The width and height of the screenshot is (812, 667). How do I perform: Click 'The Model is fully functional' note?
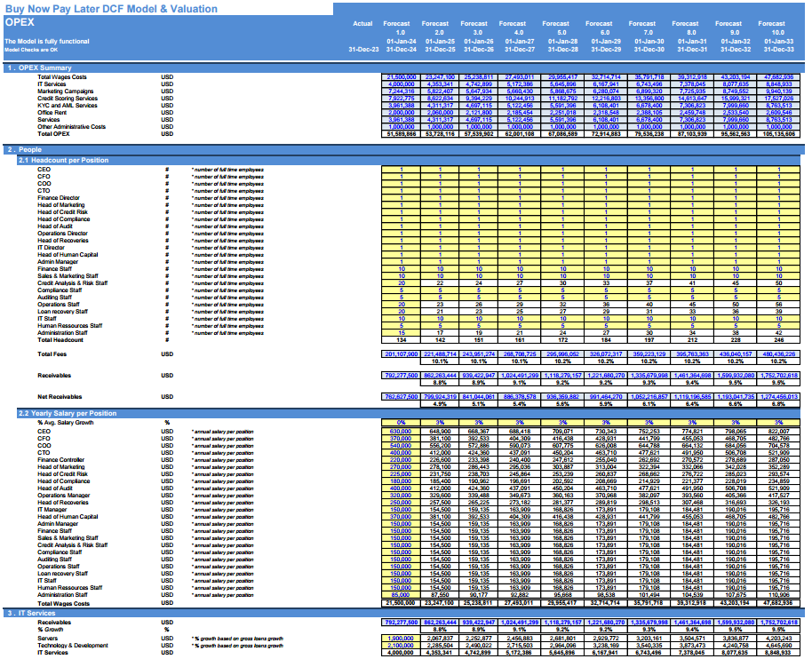(x=47, y=42)
